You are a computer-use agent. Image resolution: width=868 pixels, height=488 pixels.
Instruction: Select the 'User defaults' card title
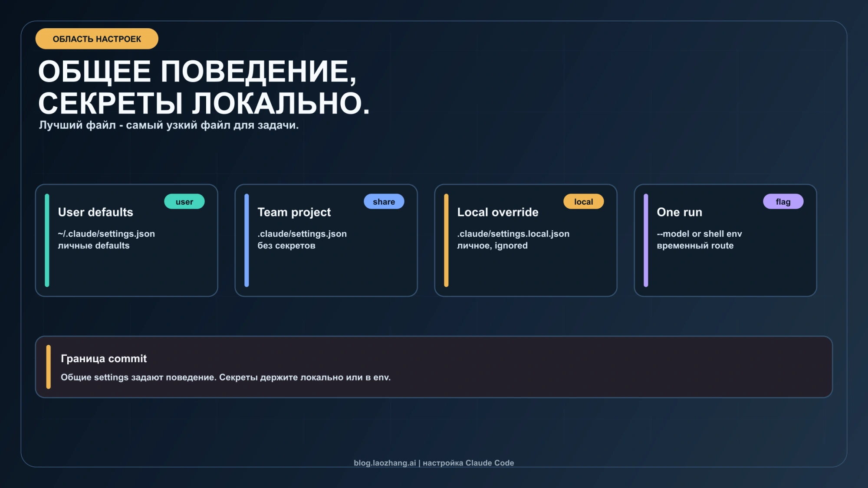coord(95,212)
